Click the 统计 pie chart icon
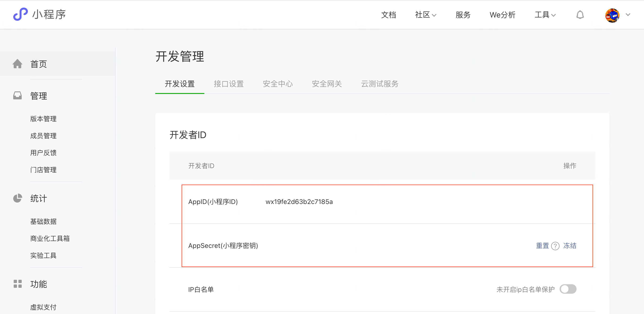Screen dimensions: 644x314 (17, 198)
